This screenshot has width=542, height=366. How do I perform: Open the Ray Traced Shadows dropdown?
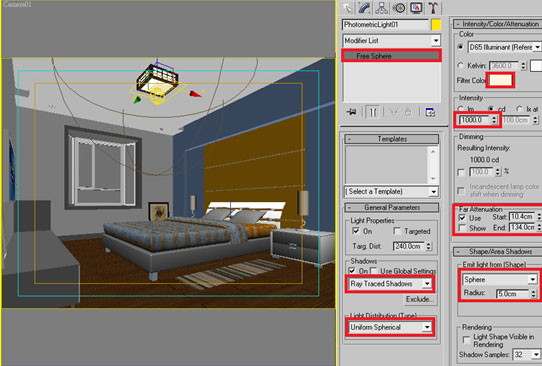(390, 284)
